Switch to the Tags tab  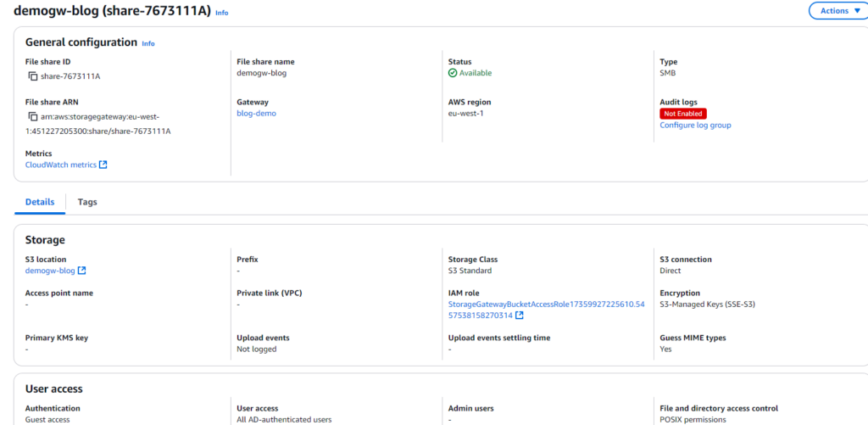(x=87, y=202)
